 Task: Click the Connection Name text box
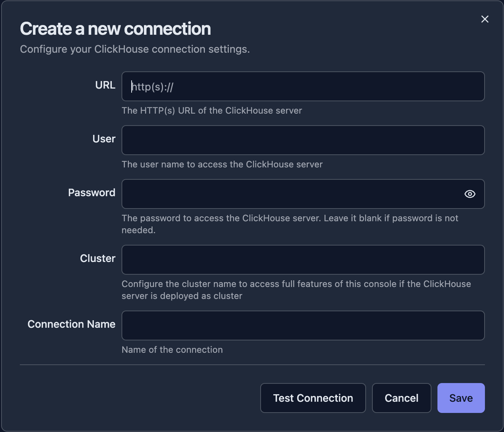tap(303, 325)
